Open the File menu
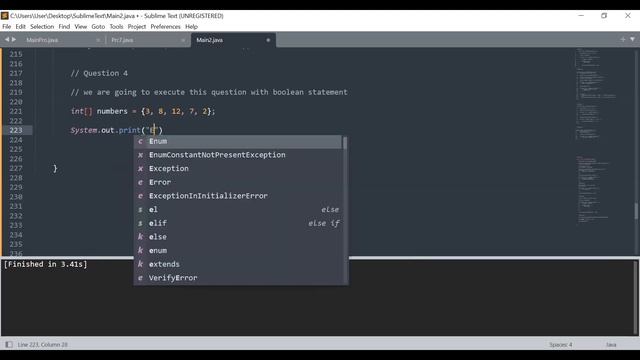 (x=7, y=27)
